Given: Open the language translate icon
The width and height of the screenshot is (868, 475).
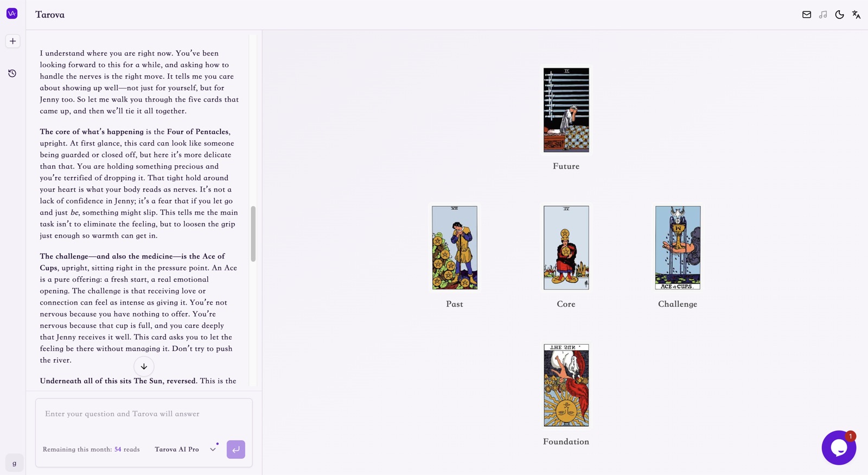Looking at the screenshot, I should (856, 15).
